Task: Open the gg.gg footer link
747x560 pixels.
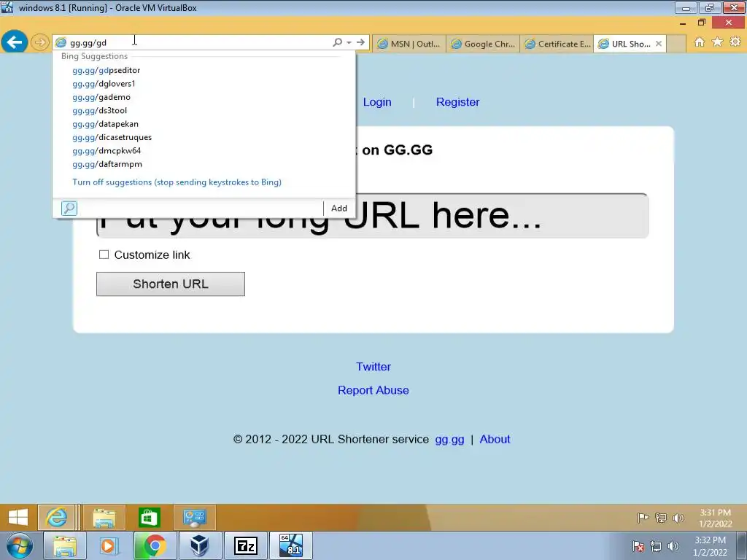Action: tap(449, 439)
